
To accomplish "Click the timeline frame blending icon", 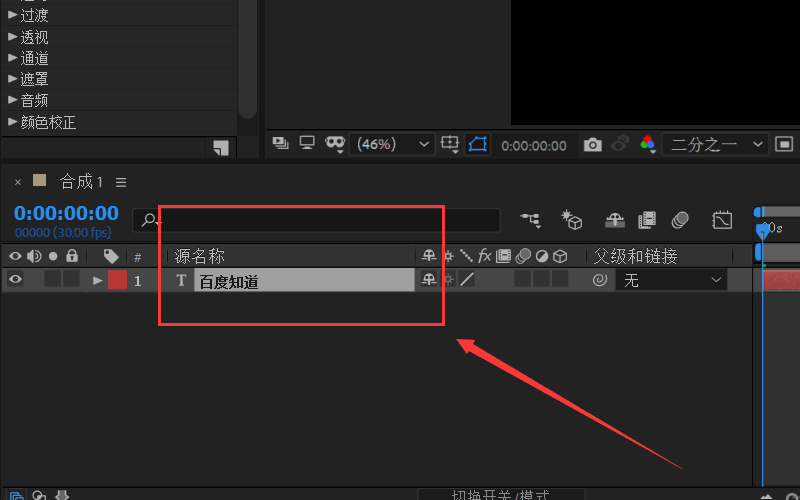I will coord(646,220).
